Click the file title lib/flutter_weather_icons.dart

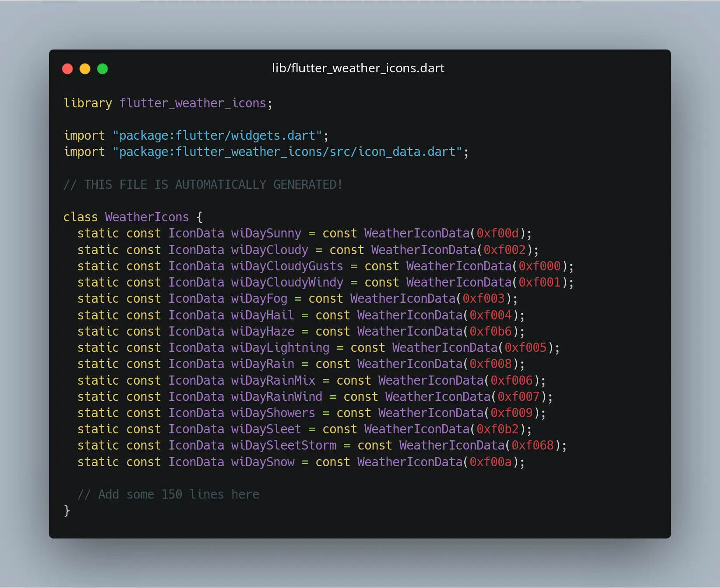tap(358, 68)
